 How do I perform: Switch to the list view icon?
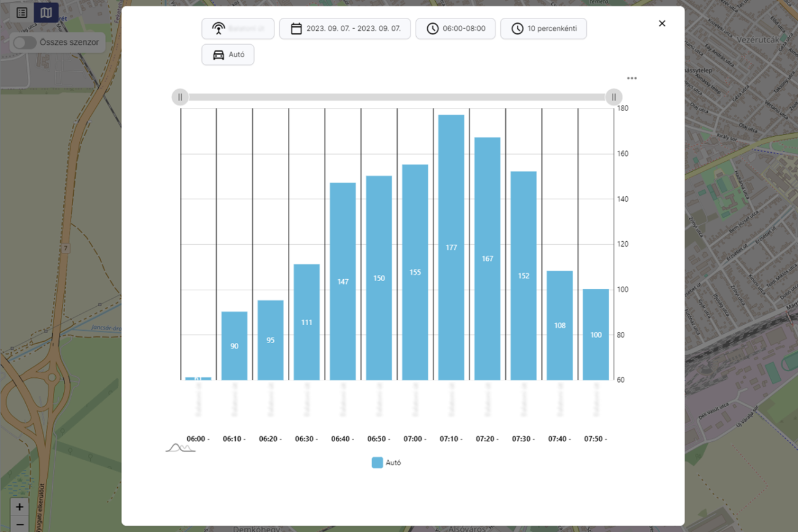pos(22,12)
